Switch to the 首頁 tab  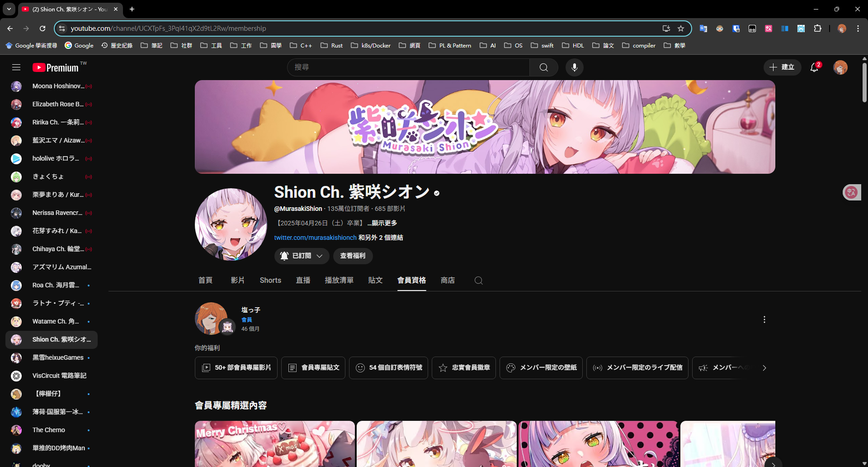point(205,281)
